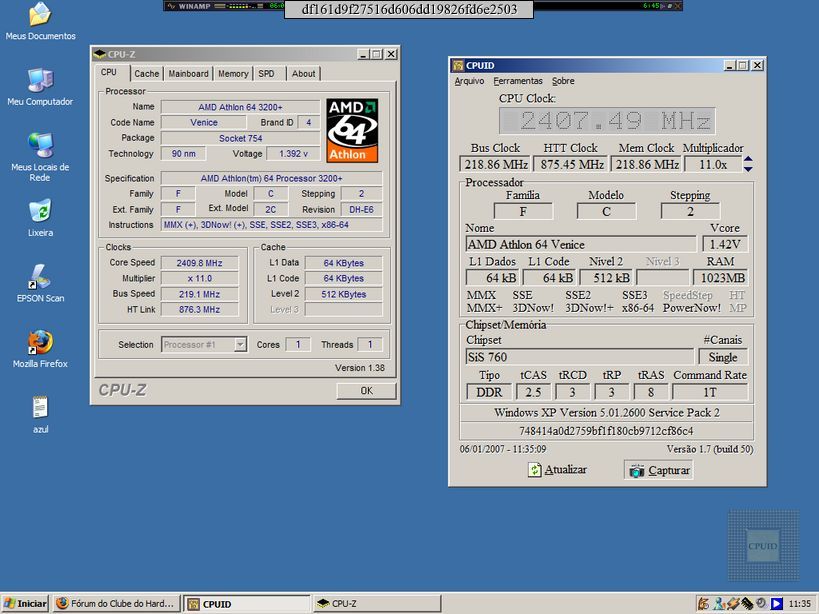Click the Single channels field in CPUID
The image size is (819, 614).
point(723,357)
